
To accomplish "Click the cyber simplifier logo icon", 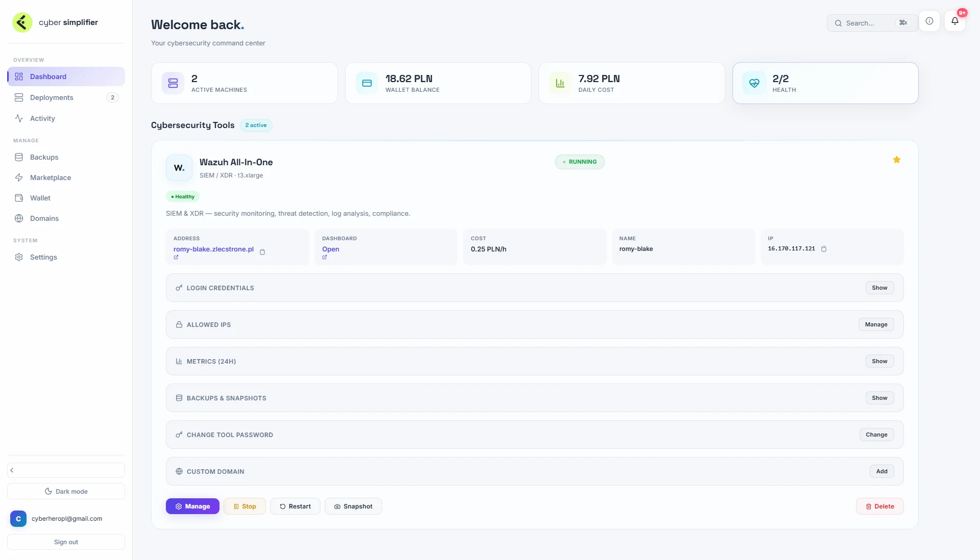I will [22, 22].
